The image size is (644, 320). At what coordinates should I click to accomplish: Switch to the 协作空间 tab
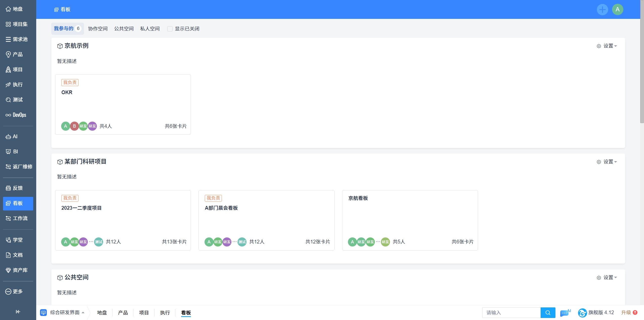[98, 29]
